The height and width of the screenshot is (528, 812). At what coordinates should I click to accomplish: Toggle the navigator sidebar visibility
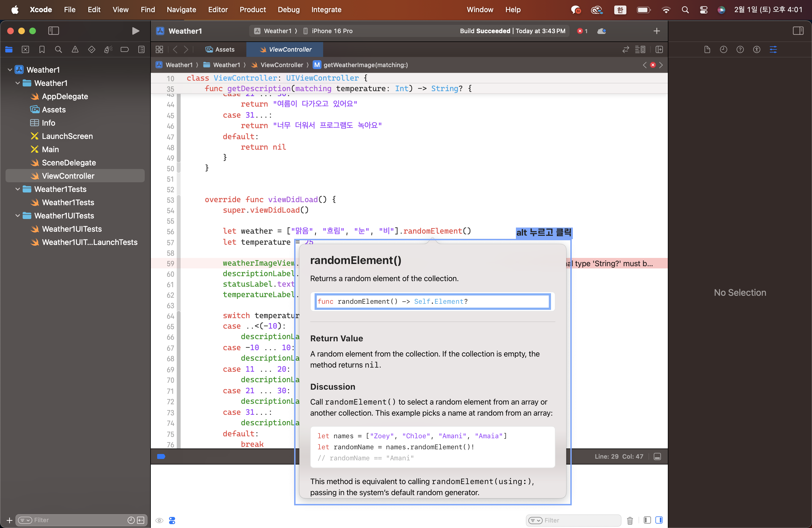[54, 31]
